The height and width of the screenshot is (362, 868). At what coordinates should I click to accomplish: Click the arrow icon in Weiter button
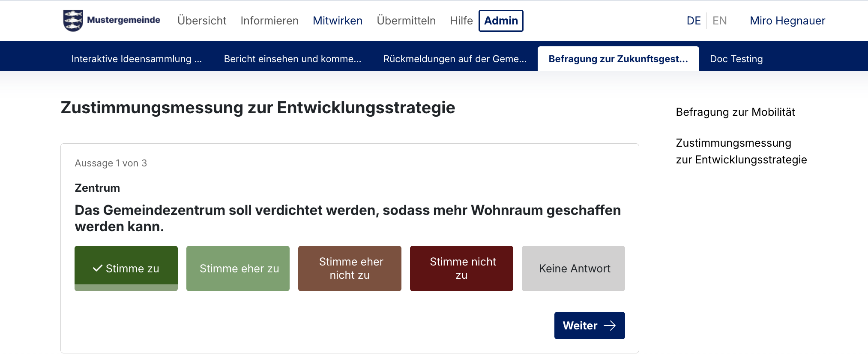click(x=609, y=326)
